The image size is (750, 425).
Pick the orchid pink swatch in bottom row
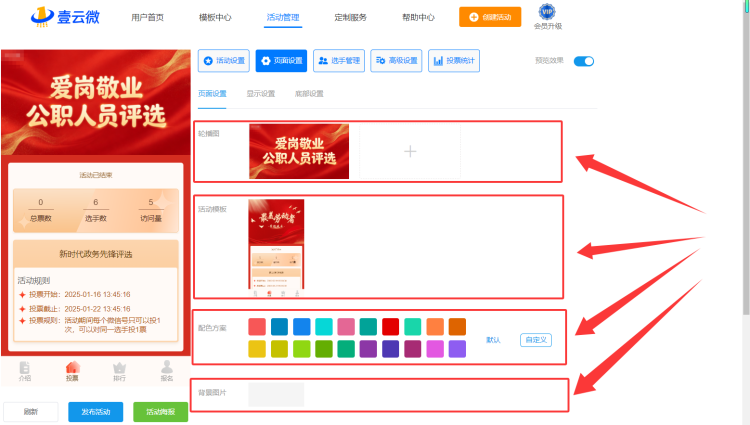pos(435,349)
